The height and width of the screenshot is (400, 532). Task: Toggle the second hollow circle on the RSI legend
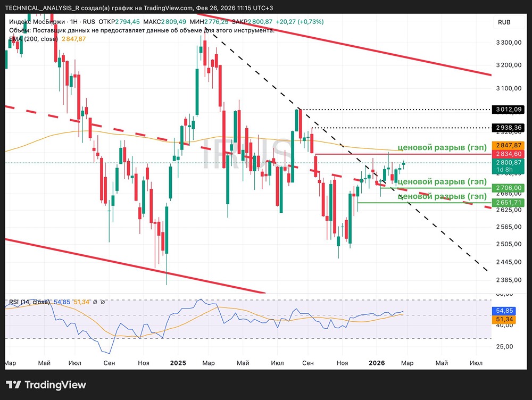pos(103,302)
